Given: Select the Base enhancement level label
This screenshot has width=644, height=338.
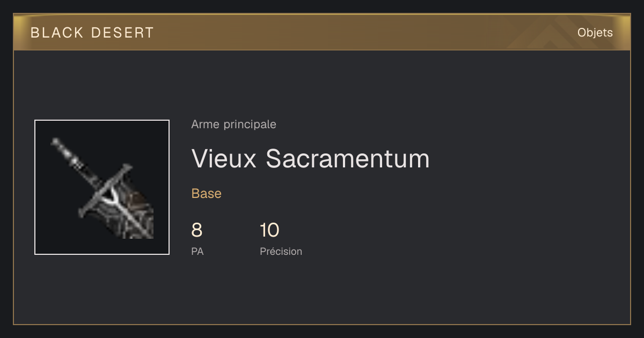Looking at the screenshot, I should [x=206, y=194].
